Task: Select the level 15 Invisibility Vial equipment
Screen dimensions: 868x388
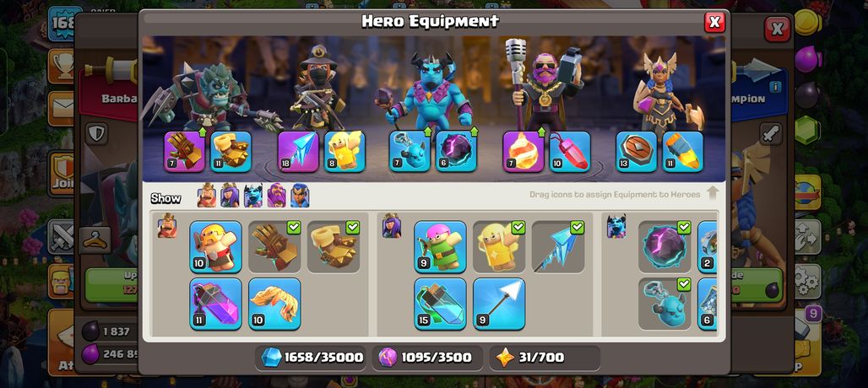Action: pyautogui.click(x=440, y=304)
